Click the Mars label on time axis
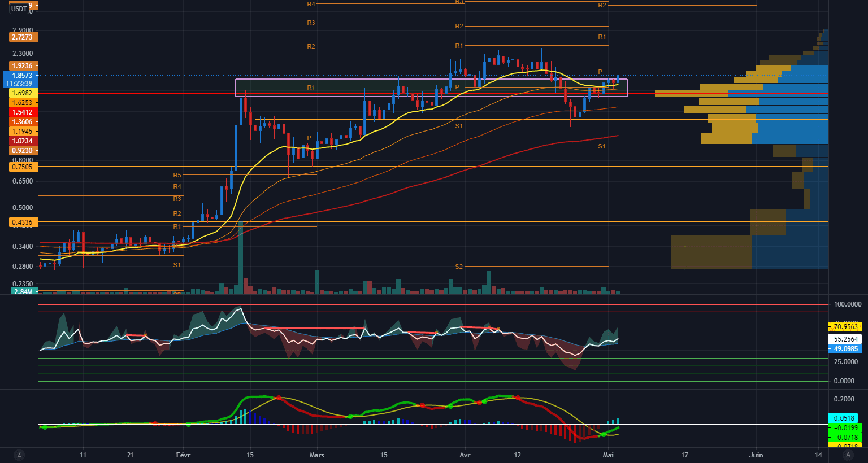 317,455
